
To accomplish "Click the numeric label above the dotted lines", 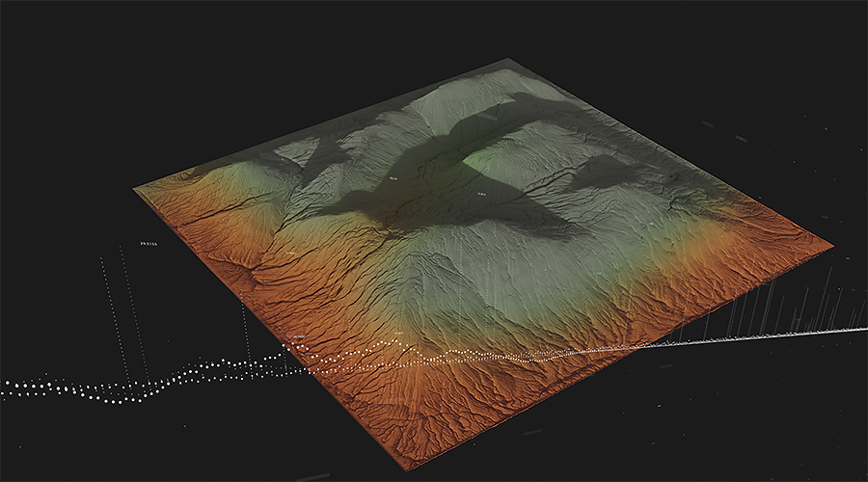I will (149, 243).
